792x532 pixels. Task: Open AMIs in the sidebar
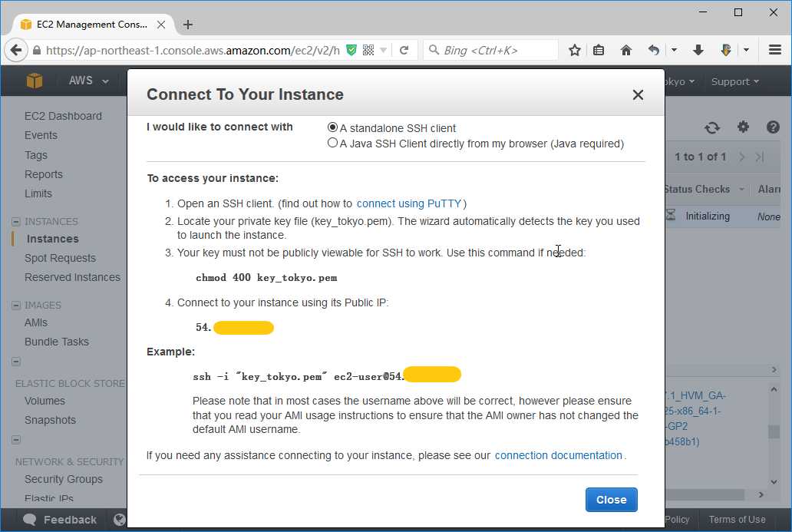tap(36, 322)
